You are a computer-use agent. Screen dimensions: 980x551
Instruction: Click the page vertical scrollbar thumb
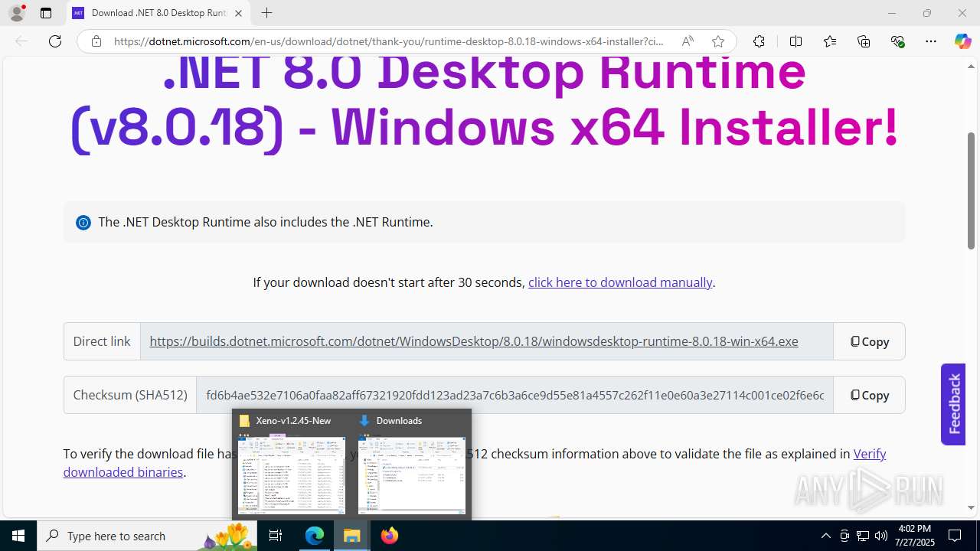tap(971, 191)
